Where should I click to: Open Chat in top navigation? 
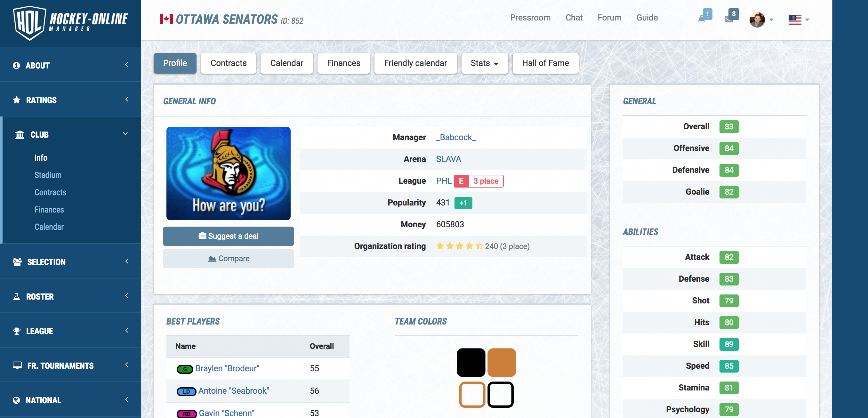(574, 18)
